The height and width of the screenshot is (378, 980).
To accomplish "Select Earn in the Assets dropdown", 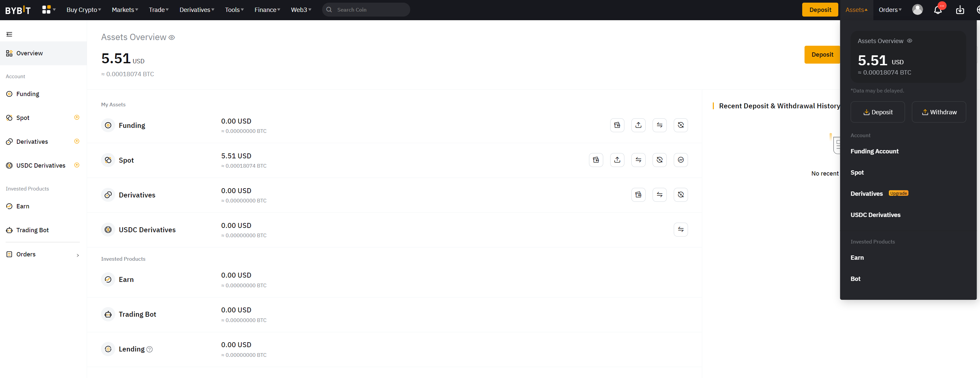I will (x=857, y=258).
